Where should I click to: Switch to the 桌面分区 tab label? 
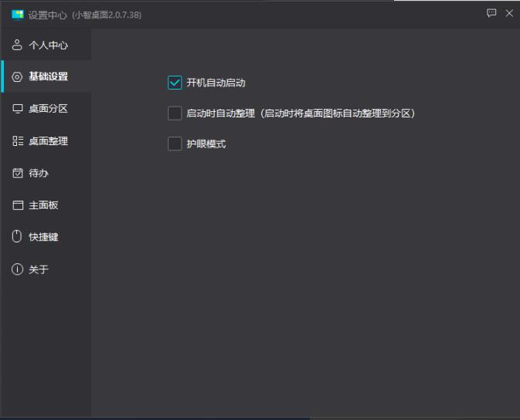point(49,109)
